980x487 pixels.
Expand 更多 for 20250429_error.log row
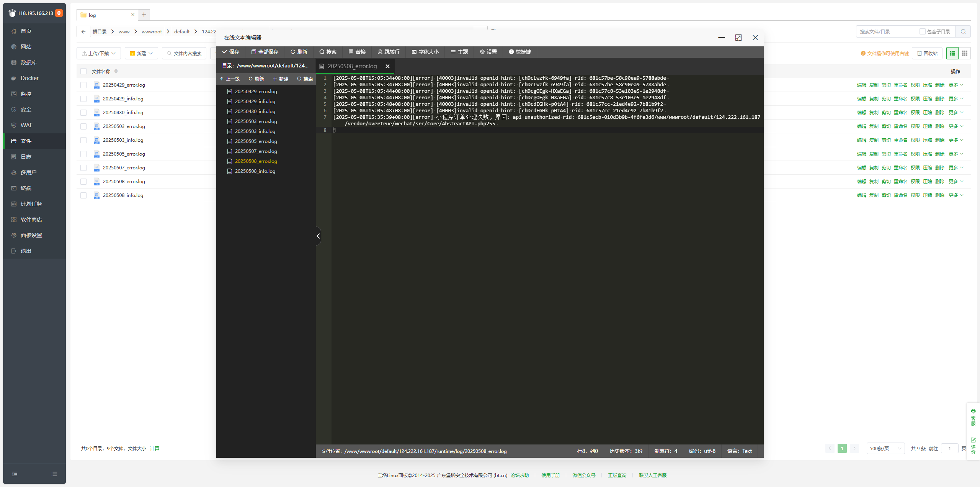[956, 85]
